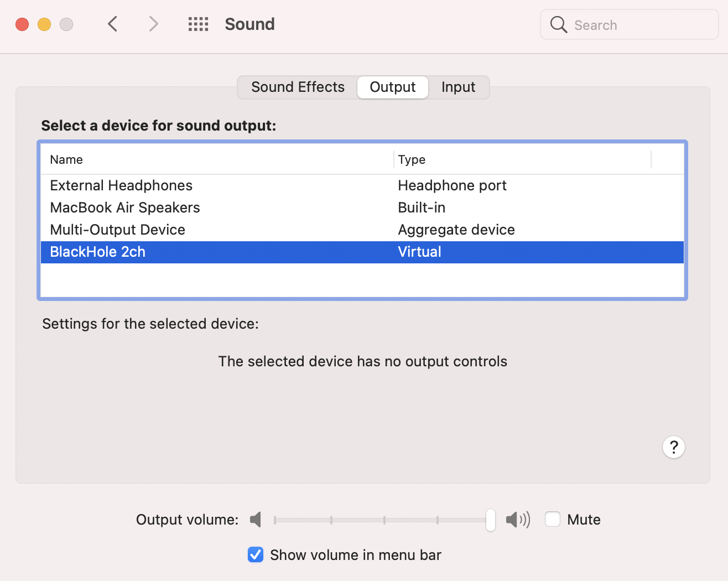The width and height of the screenshot is (728, 581).
Task: Click the back navigation arrow
Action: [112, 24]
